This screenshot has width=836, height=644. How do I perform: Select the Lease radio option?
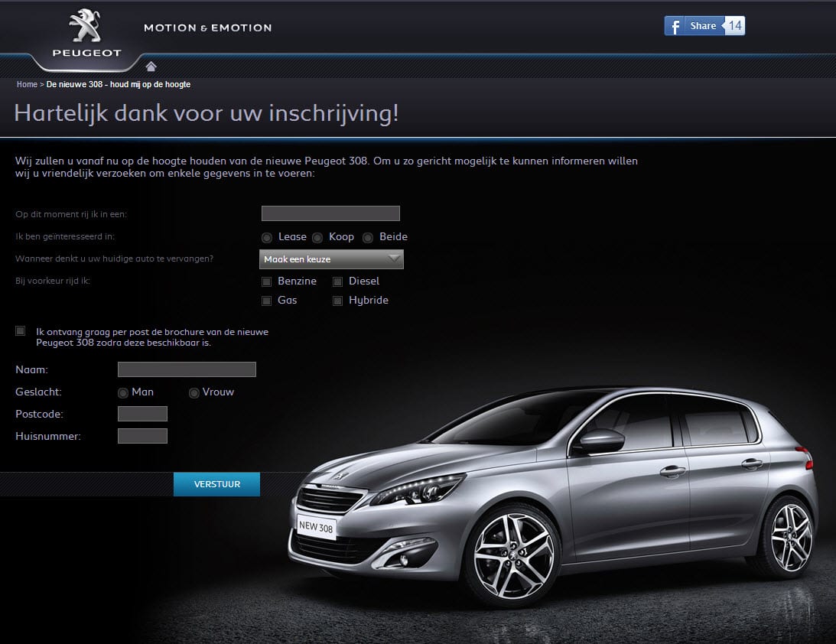tap(267, 238)
